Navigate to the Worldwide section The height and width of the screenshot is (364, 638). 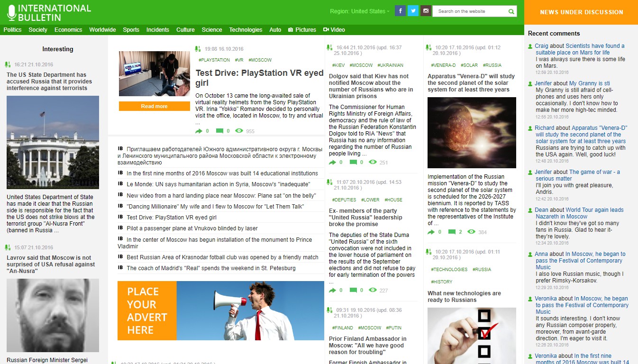click(102, 30)
